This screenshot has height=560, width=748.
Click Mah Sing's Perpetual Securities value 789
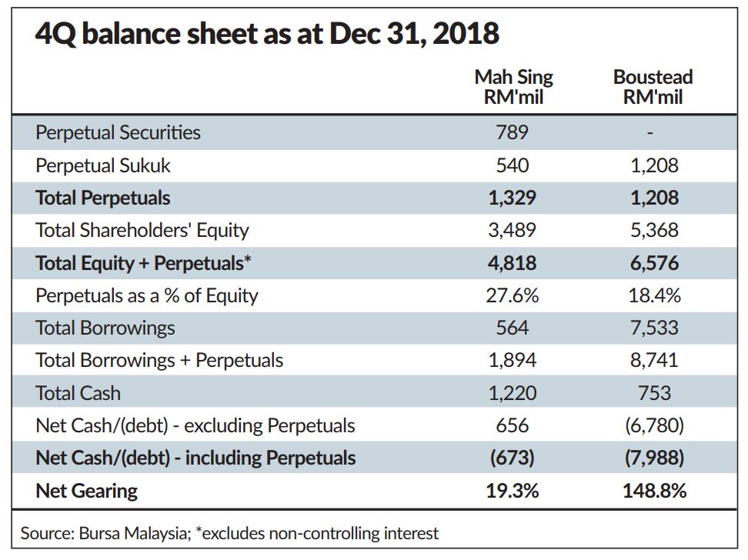(513, 132)
